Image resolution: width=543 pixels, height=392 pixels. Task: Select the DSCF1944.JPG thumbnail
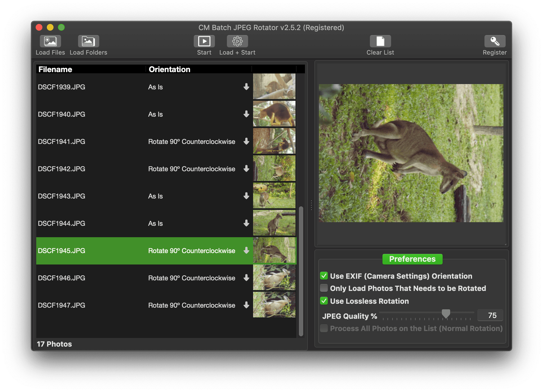274,223
